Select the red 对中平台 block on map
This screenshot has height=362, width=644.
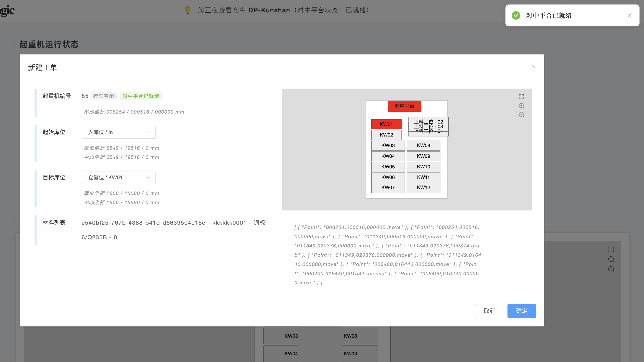[404, 106]
